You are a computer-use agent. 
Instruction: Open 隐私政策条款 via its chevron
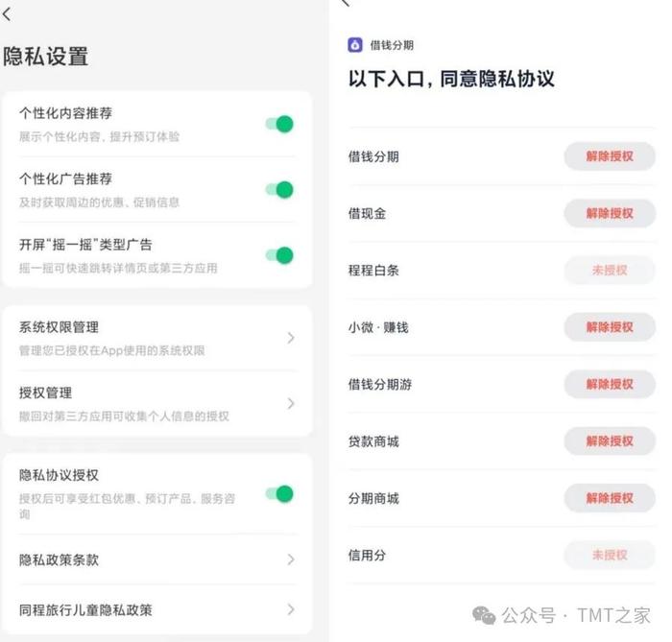click(291, 559)
